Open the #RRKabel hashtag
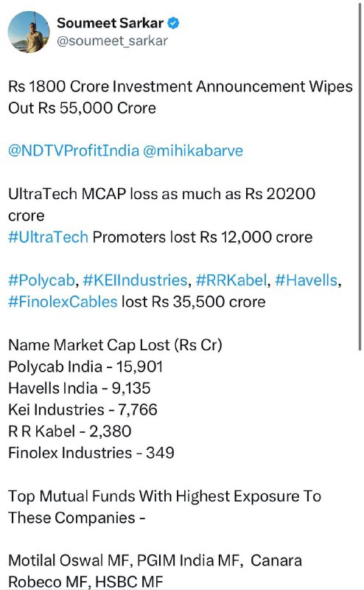 pyautogui.click(x=231, y=280)
